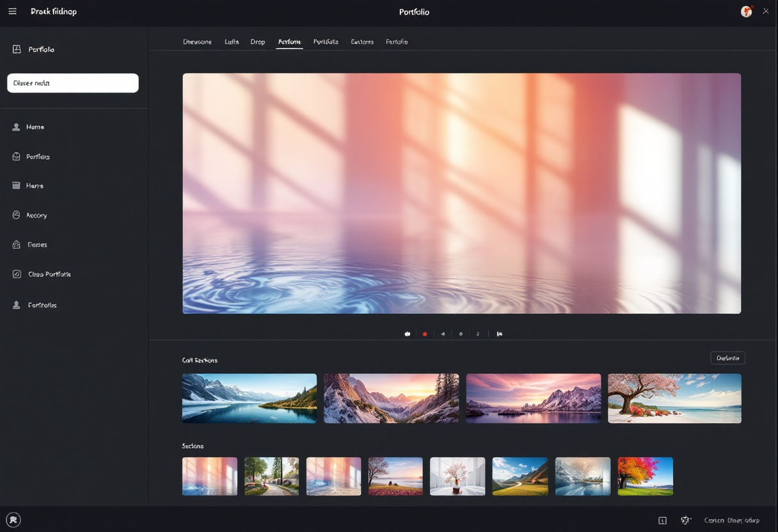
Task: Activate the first carousel indicator dot
Action: [408, 333]
